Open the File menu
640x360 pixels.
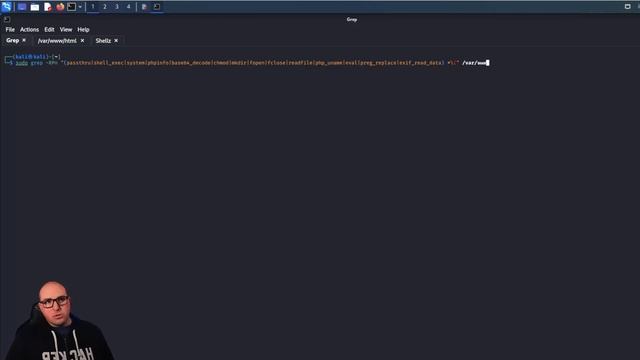[x=10, y=29]
